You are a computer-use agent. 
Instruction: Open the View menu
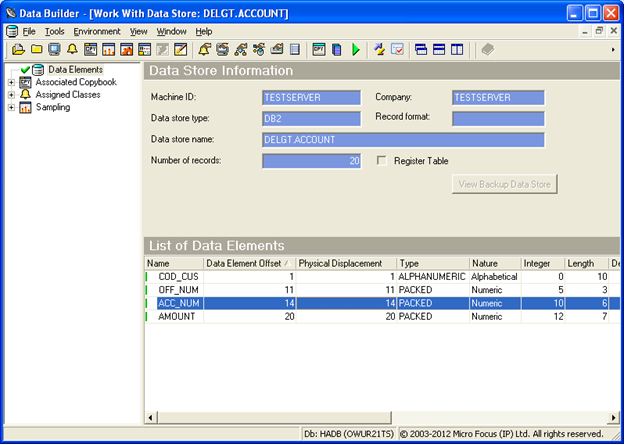coord(138,32)
